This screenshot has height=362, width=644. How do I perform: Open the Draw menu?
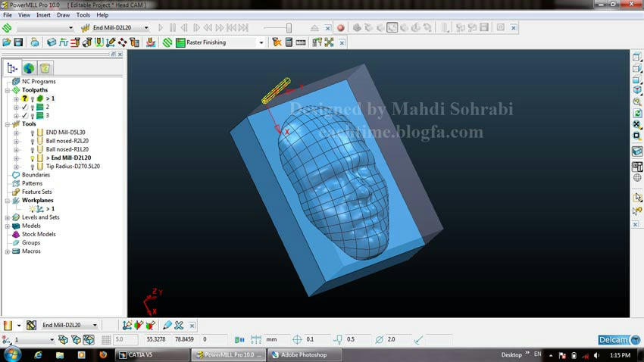pos(63,15)
